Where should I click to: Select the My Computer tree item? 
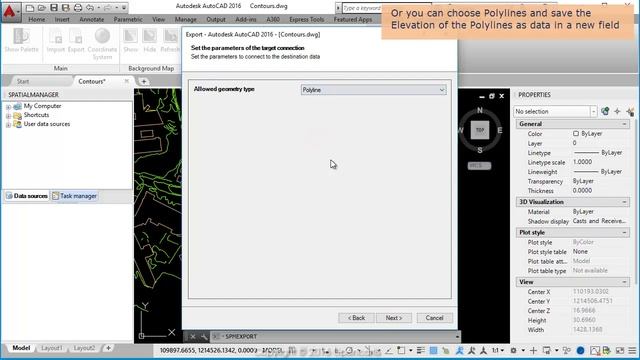(42, 106)
